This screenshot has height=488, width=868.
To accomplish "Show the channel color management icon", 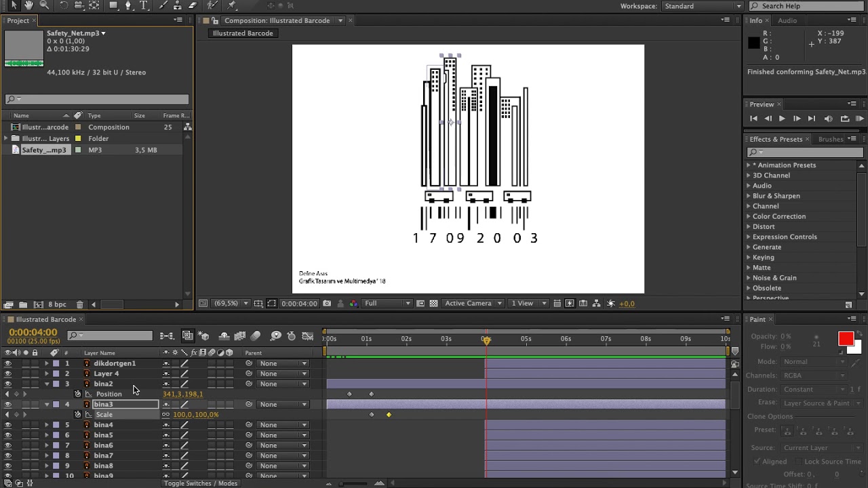I will pos(353,304).
